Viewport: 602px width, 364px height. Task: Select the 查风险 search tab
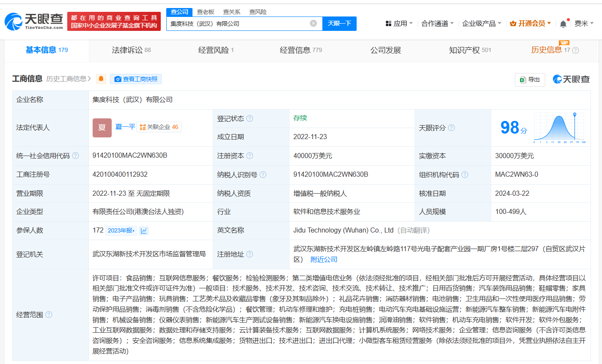tap(258, 12)
